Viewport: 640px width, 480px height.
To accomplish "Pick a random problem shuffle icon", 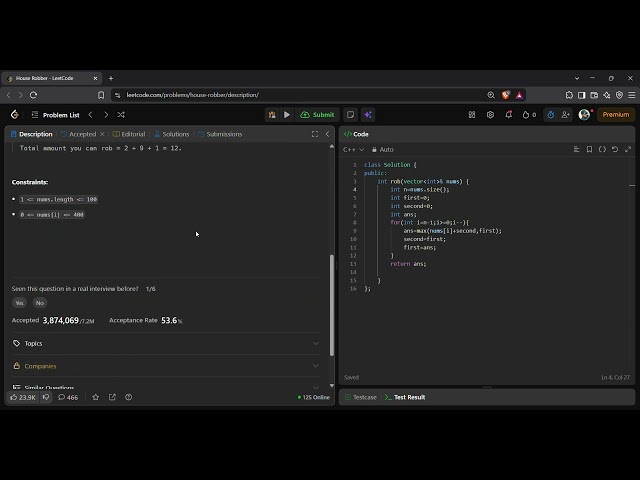I will 121,115.
